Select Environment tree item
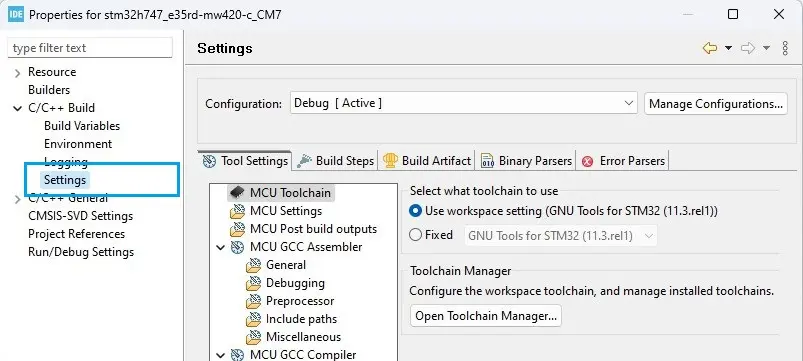The width and height of the screenshot is (803, 361). pyautogui.click(x=78, y=144)
